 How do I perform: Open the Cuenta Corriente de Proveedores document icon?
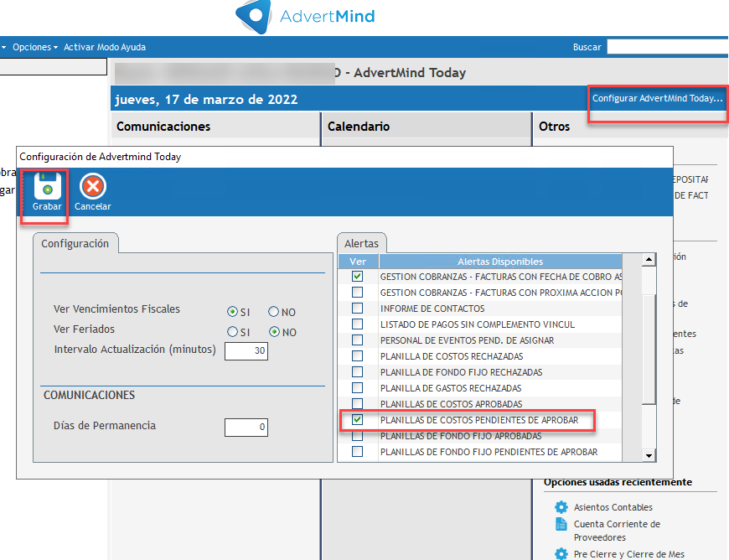tap(561, 524)
